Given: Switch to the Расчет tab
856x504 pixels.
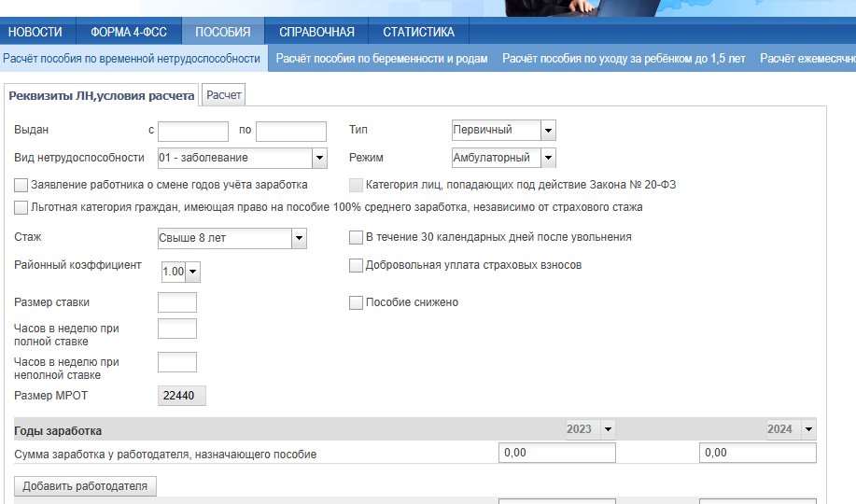Looking at the screenshot, I should point(224,95).
